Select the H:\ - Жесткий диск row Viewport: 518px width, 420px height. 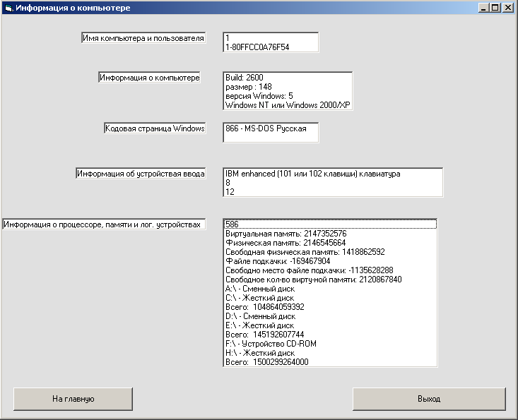[330, 353]
